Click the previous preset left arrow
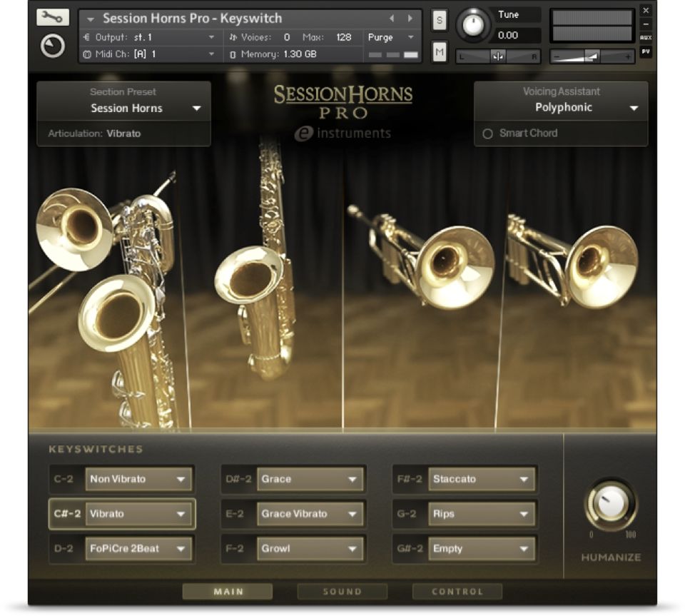The width and height of the screenshot is (685, 616). pyautogui.click(x=391, y=19)
